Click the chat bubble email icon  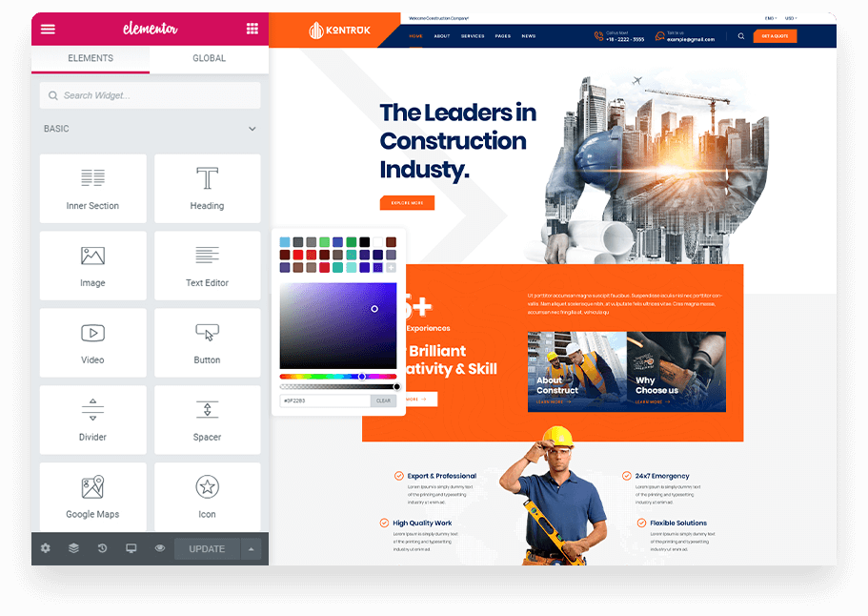[659, 36]
